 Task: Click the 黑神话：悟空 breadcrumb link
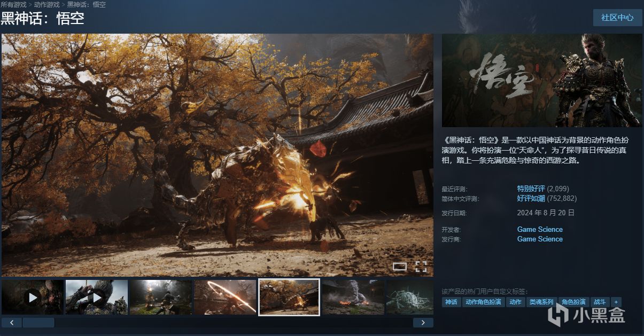[87, 4]
